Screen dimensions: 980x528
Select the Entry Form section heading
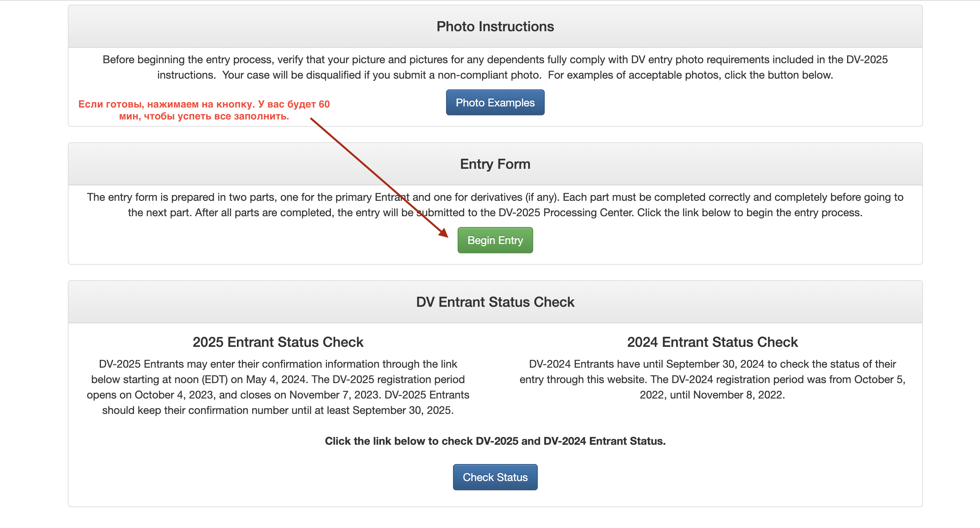[495, 164]
